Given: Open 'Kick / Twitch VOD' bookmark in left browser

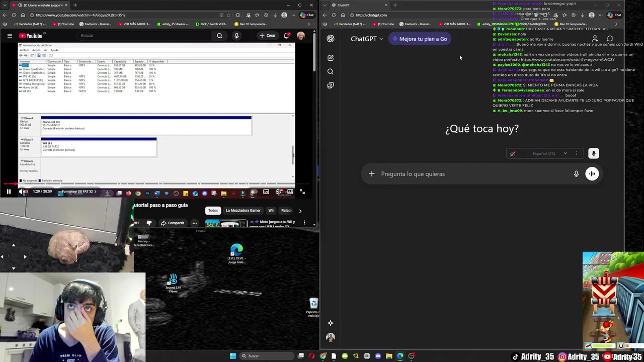Looking at the screenshot, I should pos(211,24).
